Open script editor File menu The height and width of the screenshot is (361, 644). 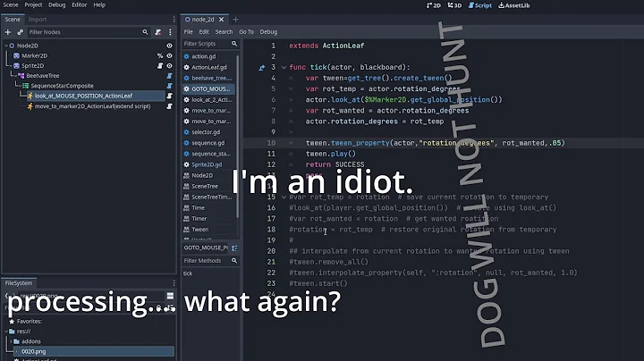click(x=189, y=31)
